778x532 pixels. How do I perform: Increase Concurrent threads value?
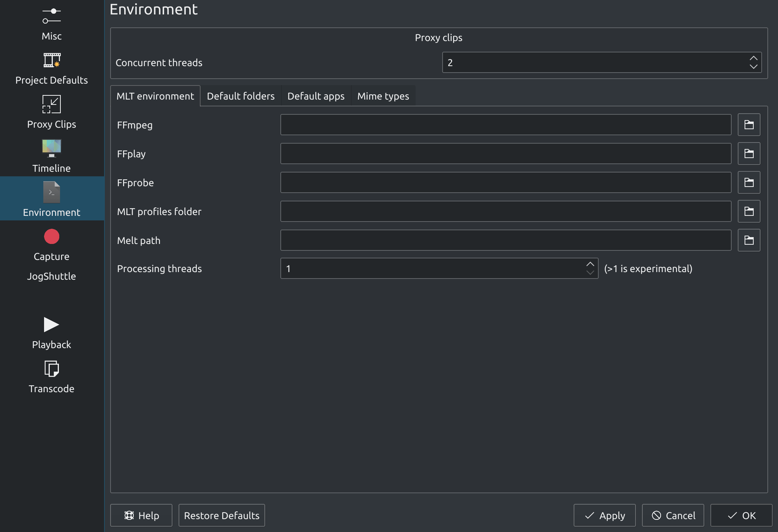(x=753, y=58)
